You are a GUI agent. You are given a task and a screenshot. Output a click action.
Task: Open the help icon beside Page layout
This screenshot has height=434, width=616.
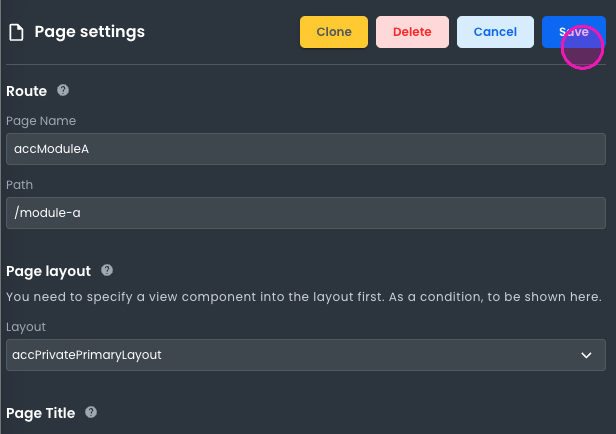click(107, 270)
